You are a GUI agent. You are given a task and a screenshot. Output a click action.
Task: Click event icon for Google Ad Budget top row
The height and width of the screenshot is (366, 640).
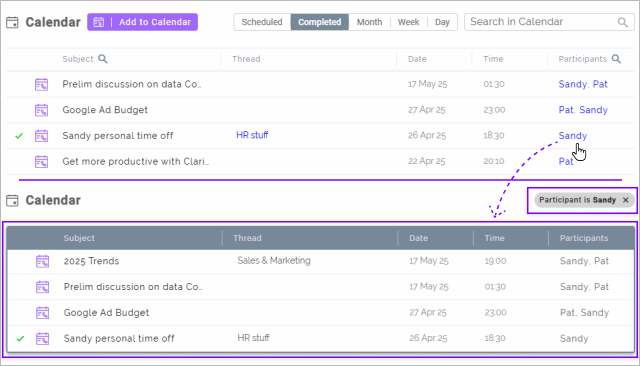[x=41, y=110]
